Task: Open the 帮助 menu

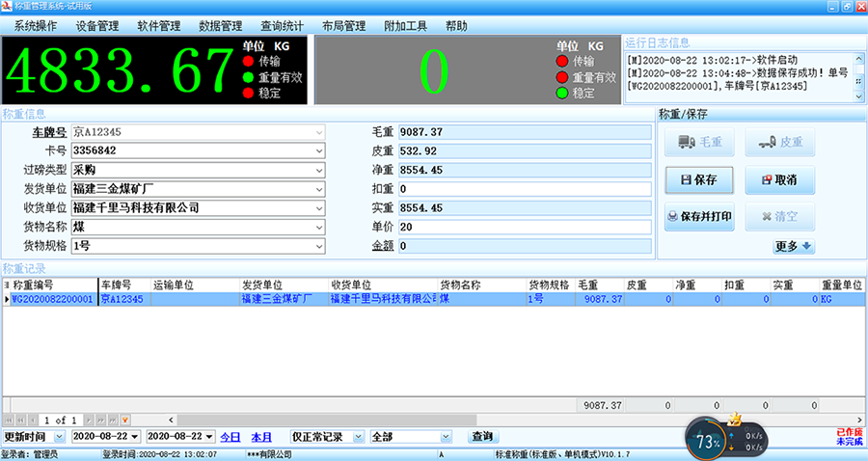Action: [x=456, y=26]
